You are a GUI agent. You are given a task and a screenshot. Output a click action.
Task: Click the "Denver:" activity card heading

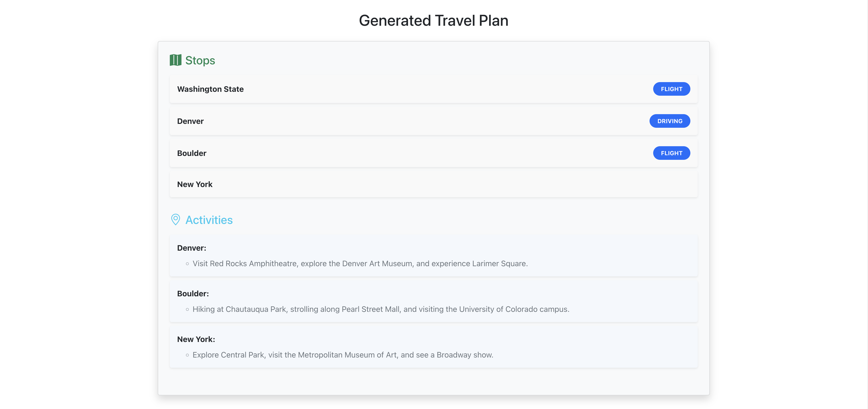(192, 248)
